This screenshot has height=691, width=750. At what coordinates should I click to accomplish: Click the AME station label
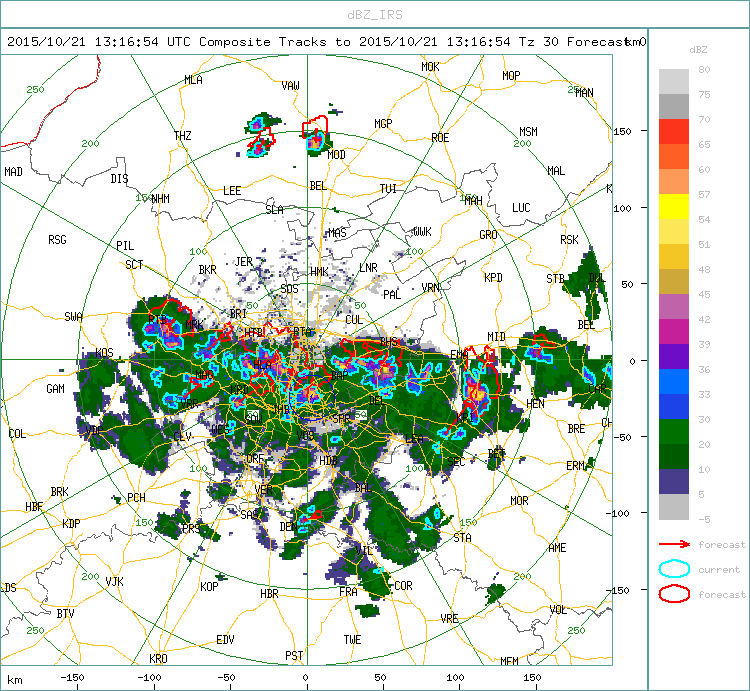point(557,548)
